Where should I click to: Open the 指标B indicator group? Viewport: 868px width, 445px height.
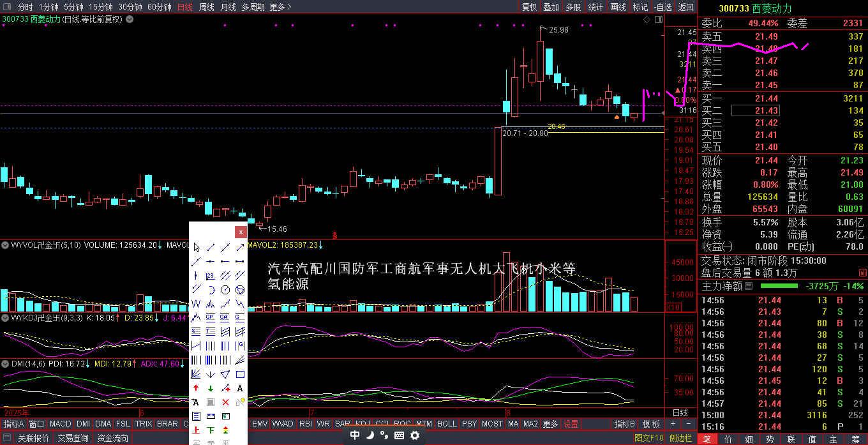[624, 424]
